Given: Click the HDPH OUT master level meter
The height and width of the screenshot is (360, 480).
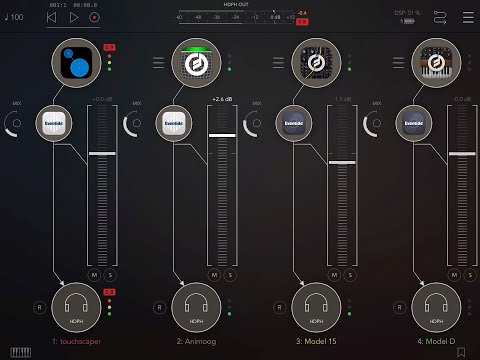Looking at the screenshot, I should pyautogui.click(x=236, y=17).
